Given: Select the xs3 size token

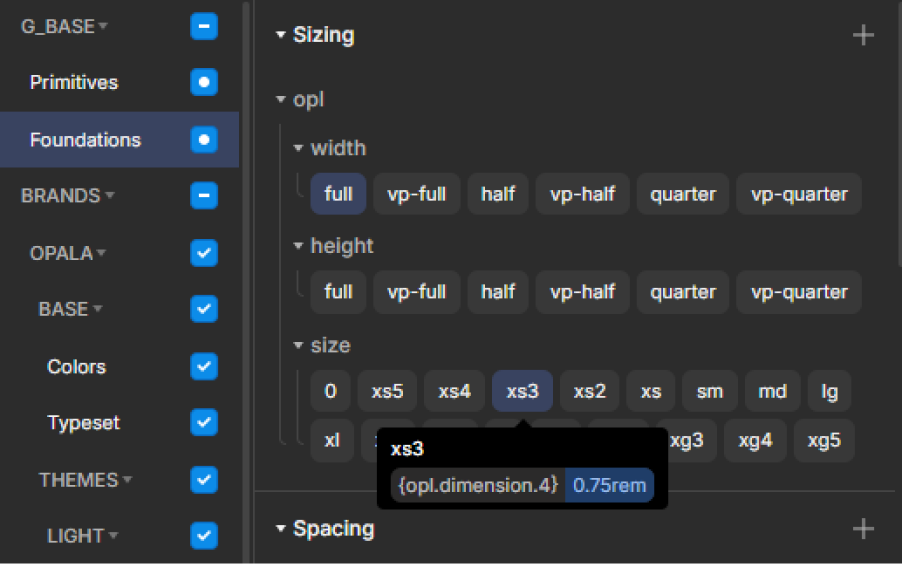Looking at the screenshot, I should pyautogui.click(x=522, y=392).
